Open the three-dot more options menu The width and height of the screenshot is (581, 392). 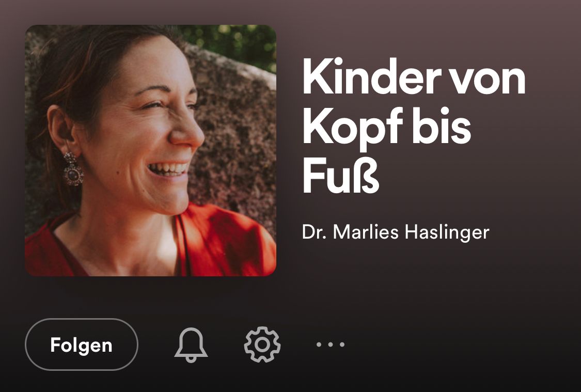tap(331, 344)
